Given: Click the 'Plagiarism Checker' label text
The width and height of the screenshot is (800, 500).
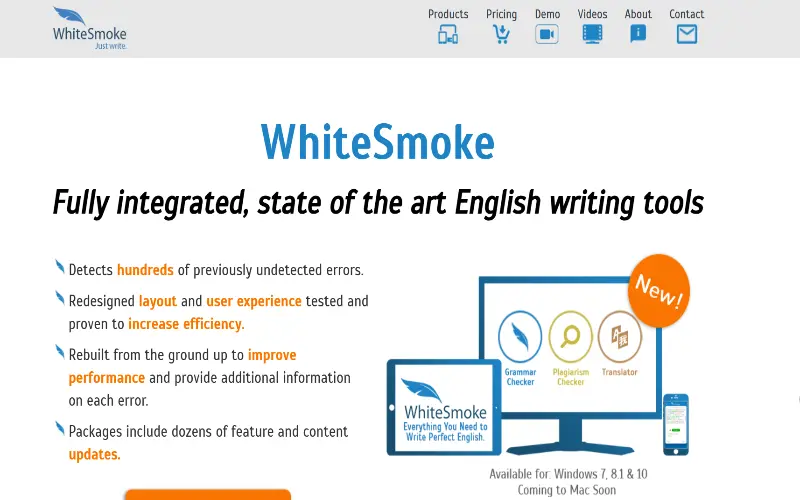Looking at the screenshot, I should (570, 377).
